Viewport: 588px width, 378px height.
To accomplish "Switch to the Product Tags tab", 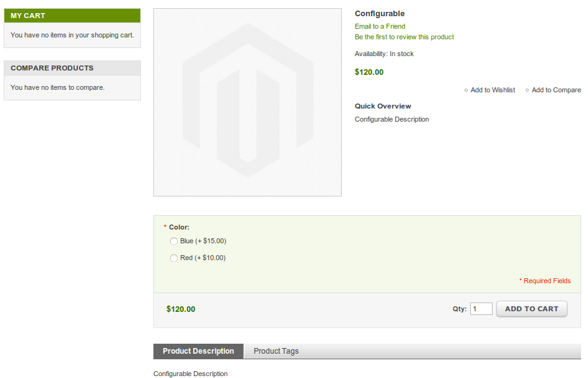I will (x=276, y=351).
